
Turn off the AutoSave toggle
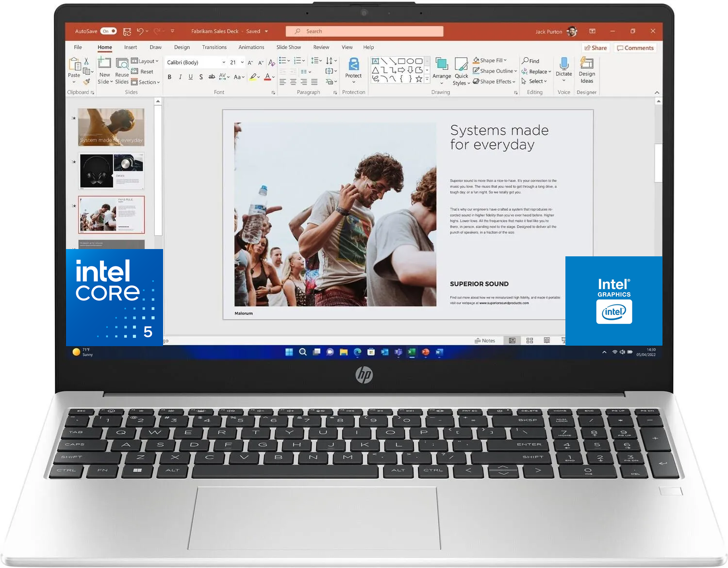pos(109,31)
